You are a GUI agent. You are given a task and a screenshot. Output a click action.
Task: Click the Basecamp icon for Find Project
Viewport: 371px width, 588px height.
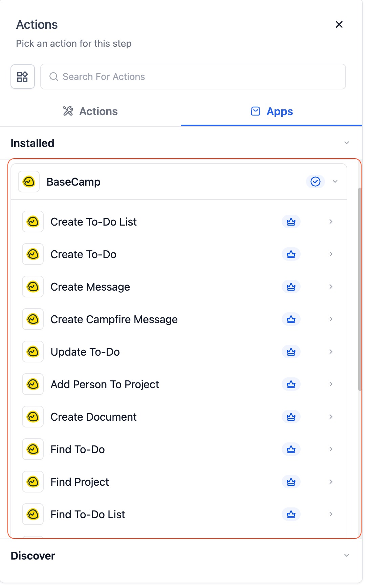(33, 482)
